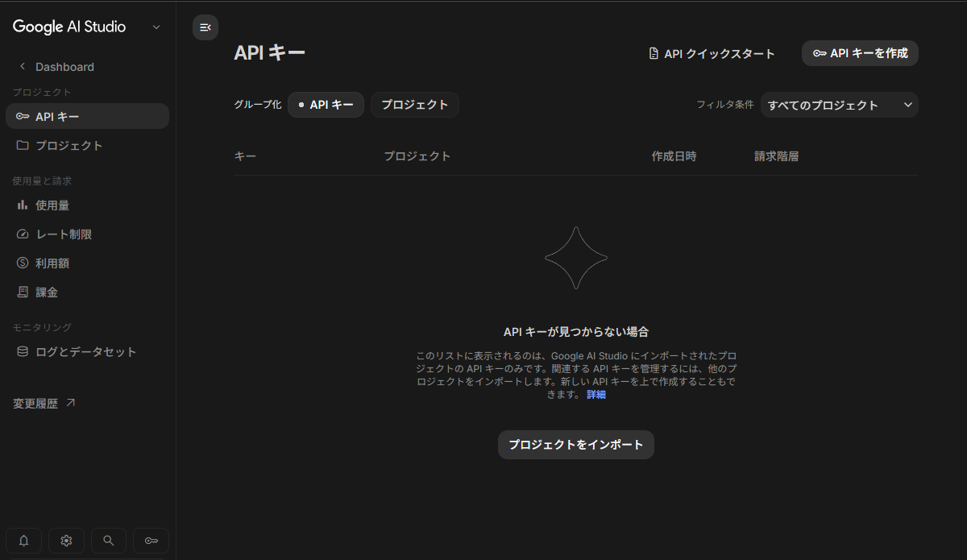The image size is (967, 560).
Task: Open the notifications bell icon
Action: pyautogui.click(x=24, y=541)
